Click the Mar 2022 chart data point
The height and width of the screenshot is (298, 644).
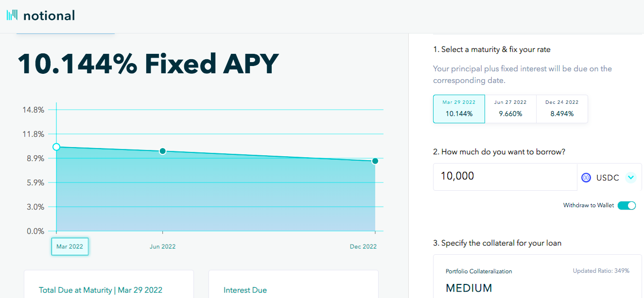pyautogui.click(x=56, y=147)
